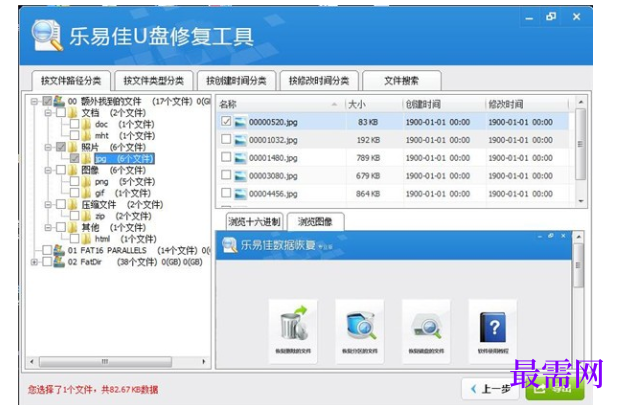The width and height of the screenshot is (622, 405).
Task: Select the png (5个文件) tree item
Action: point(125,182)
